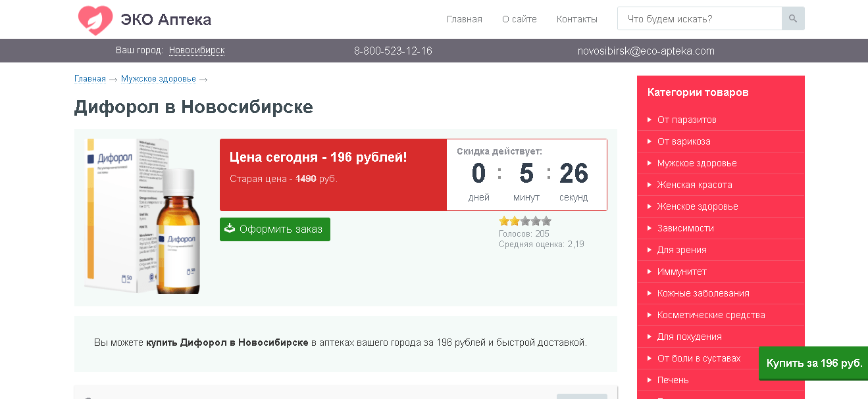Screen dimensions: 868x399
Task: Click the 'Голосов: 205' text
Action: pos(524,233)
